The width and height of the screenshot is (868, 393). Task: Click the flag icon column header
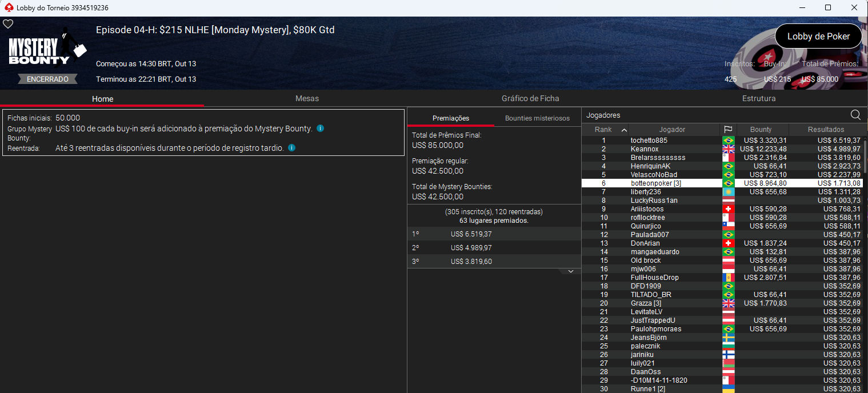coord(728,130)
